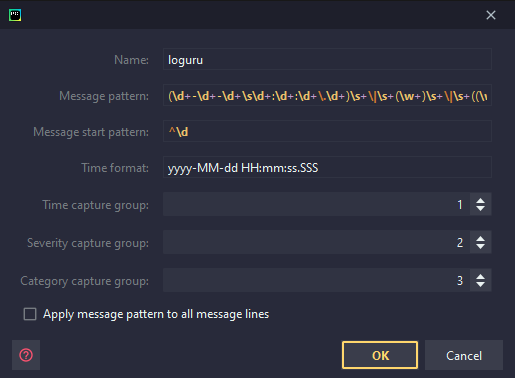Focus the Message pattern regex field
Viewport: 515px width, 378px height.
click(x=327, y=95)
